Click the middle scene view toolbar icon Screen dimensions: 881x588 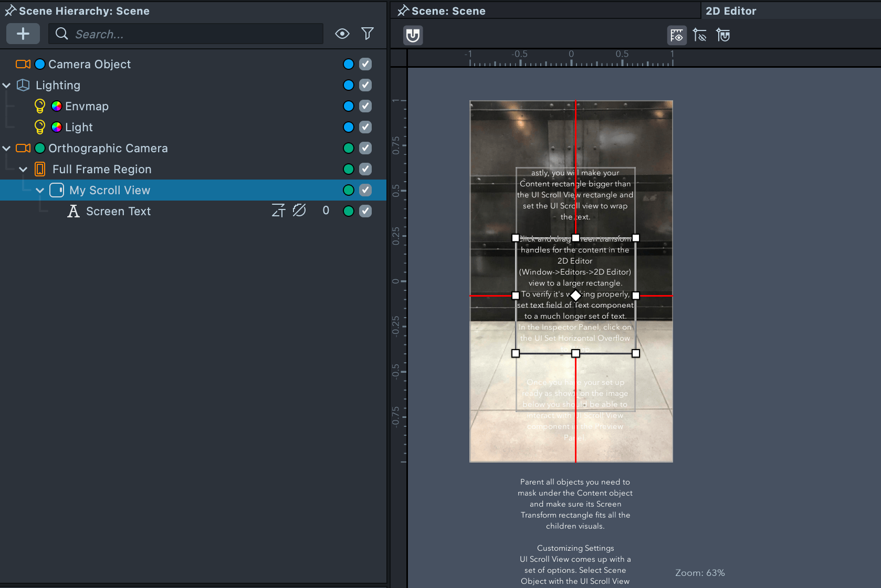(700, 35)
